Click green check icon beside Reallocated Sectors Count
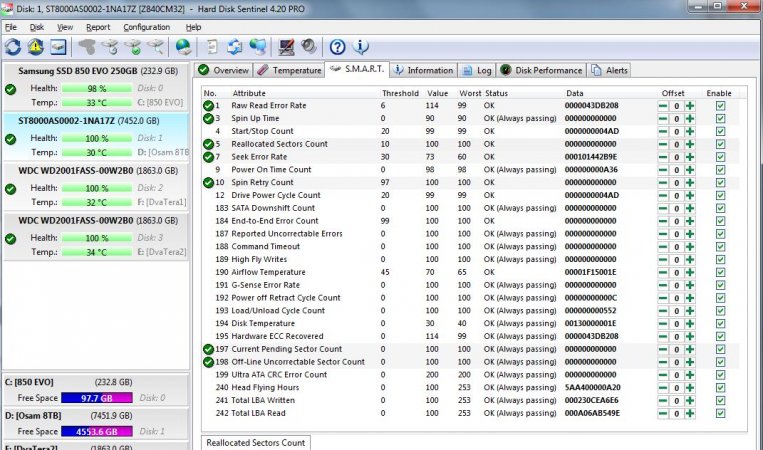This screenshot has width=763, height=450. 208,144
